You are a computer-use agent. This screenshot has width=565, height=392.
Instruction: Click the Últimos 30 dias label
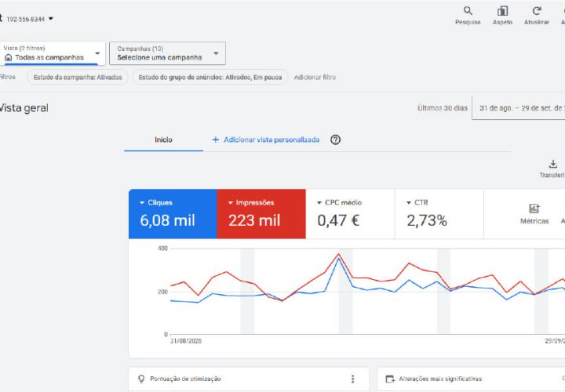point(442,108)
